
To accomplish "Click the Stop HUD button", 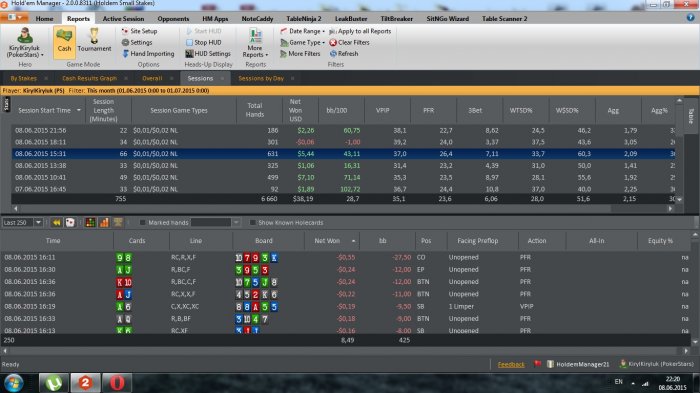I will point(204,42).
